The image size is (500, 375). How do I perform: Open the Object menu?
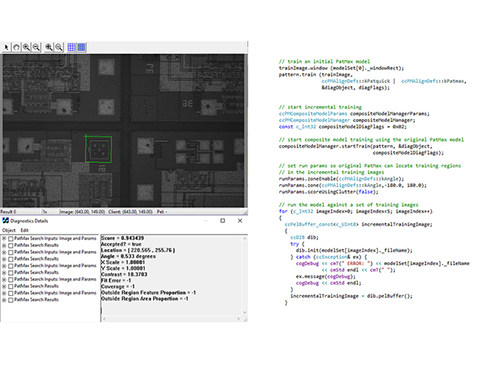[x=9, y=230]
